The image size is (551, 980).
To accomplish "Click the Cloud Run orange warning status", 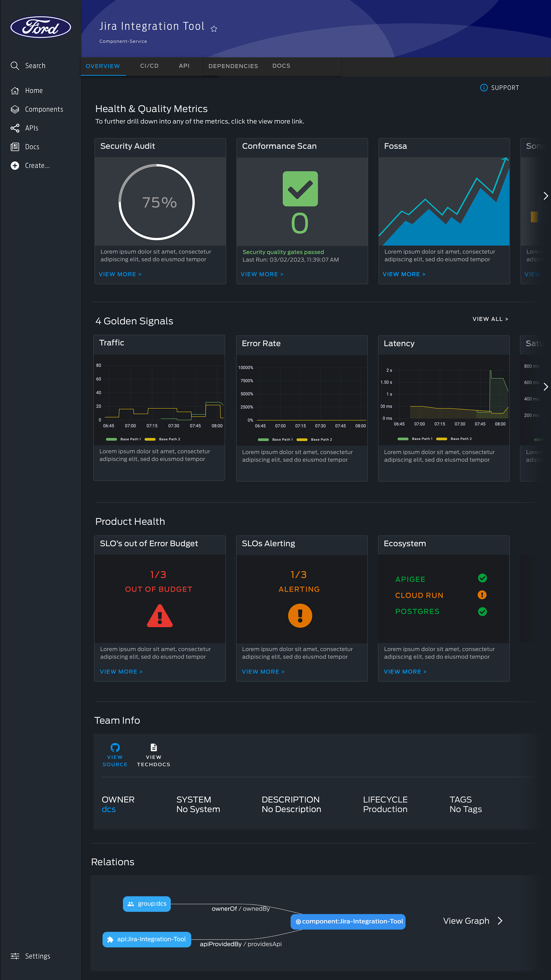I will (x=482, y=595).
